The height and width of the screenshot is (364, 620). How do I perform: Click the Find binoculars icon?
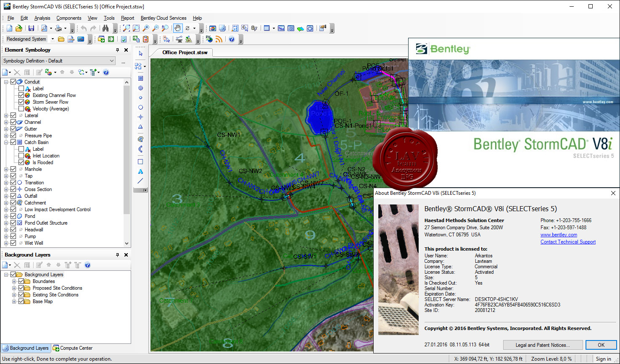pos(106,28)
